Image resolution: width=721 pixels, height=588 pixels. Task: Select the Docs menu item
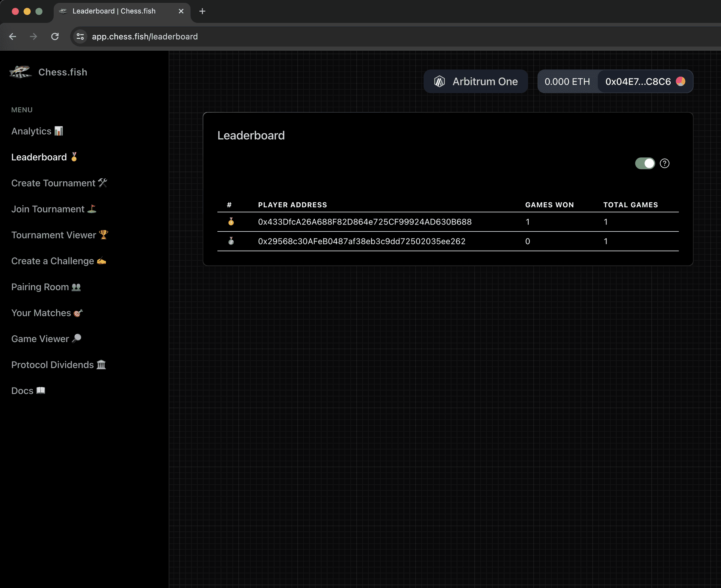point(28,390)
